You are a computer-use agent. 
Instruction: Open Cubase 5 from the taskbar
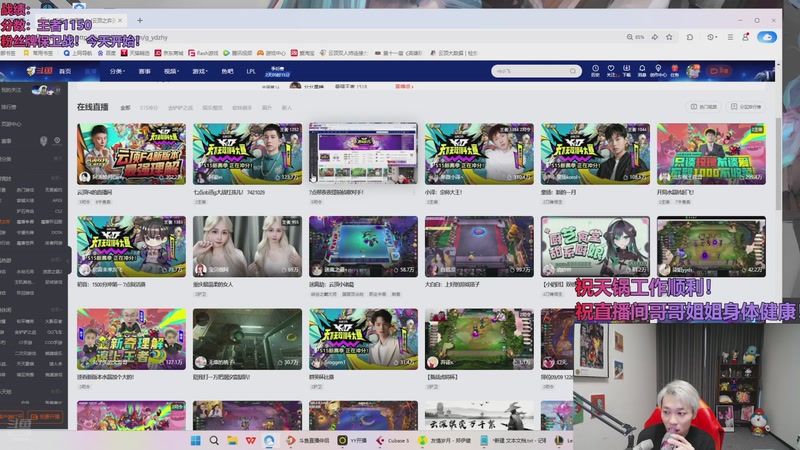393,440
